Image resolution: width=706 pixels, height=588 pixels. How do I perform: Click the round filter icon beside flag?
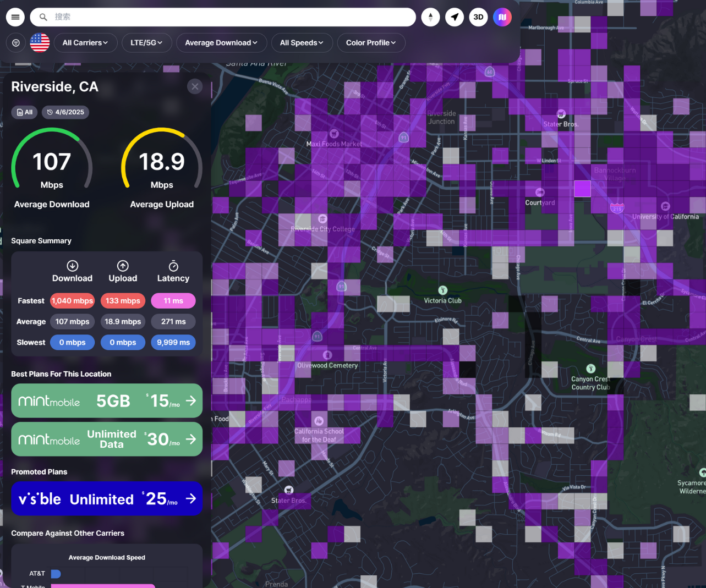tap(16, 43)
